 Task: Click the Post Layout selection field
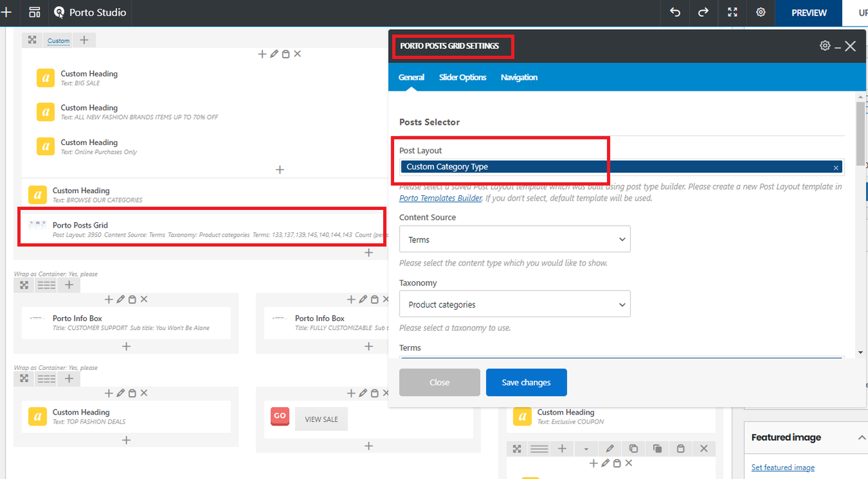click(622, 167)
